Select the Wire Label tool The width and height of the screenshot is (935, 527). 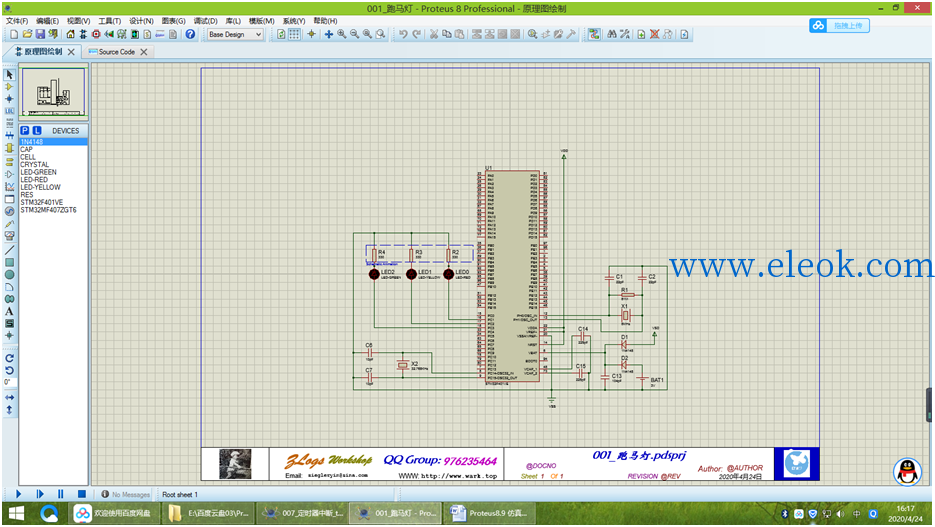tap(10, 111)
